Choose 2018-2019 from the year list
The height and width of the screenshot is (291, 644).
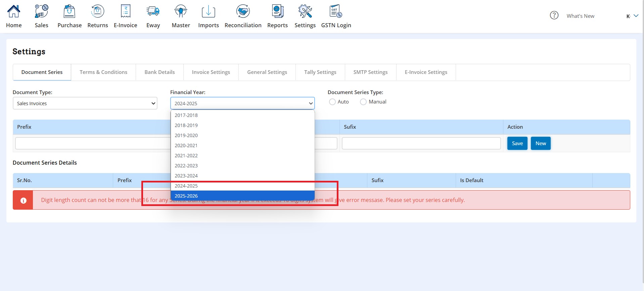[x=242, y=125]
